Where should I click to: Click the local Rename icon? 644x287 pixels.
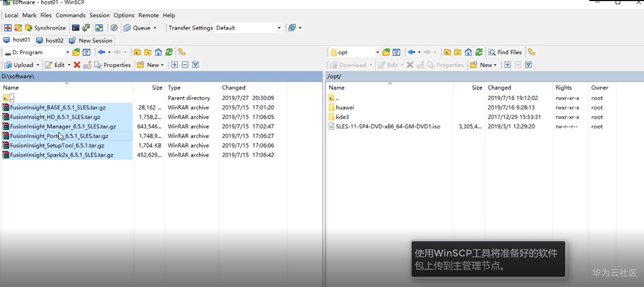click(x=87, y=65)
